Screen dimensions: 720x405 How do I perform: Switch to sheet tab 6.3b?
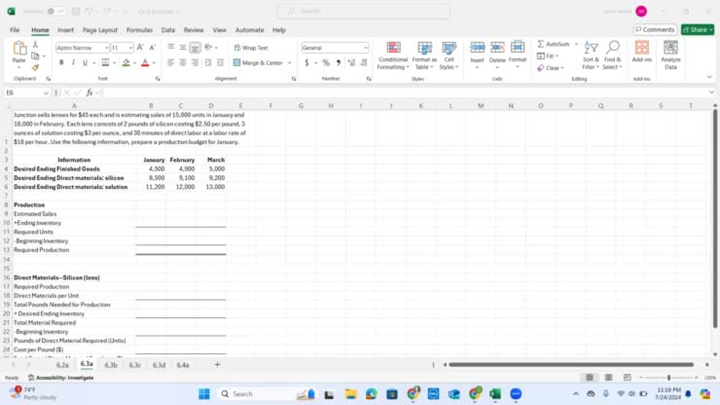click(x=111, y=365)
